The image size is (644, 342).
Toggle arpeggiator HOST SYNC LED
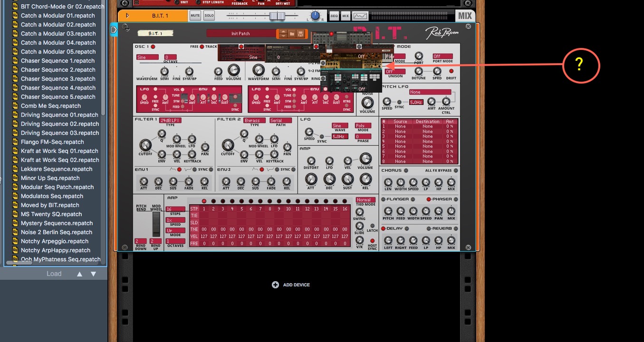tap(372, 241)
